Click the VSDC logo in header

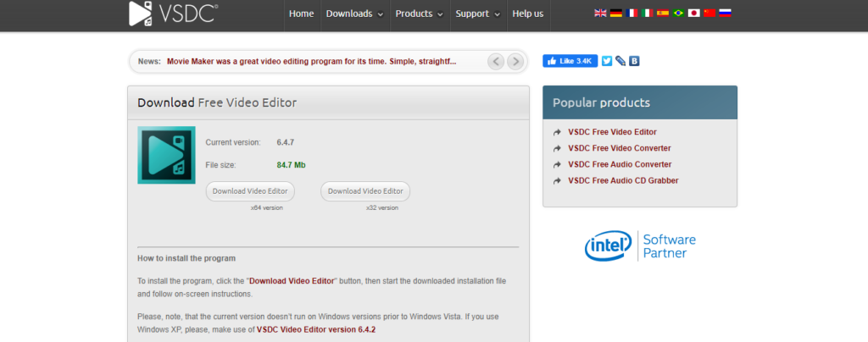click(x=173, y=14)
